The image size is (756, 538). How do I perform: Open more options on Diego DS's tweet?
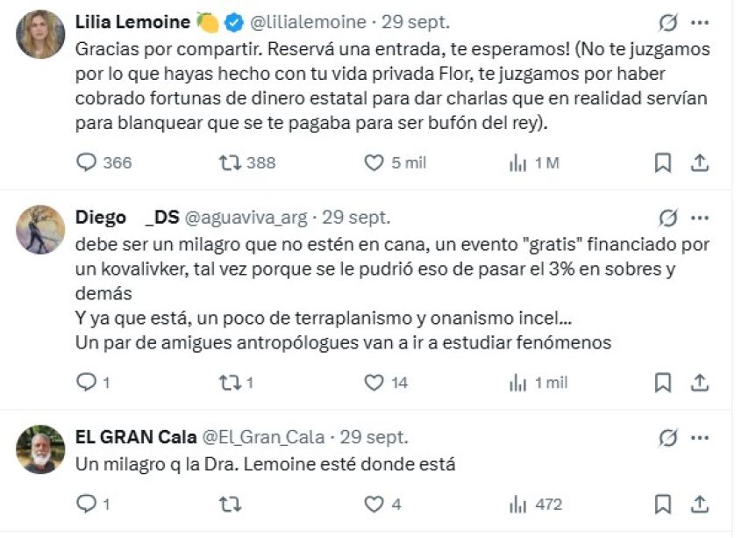(700, 217)
